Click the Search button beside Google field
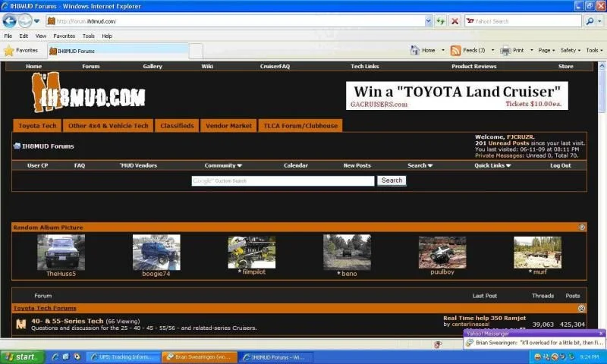607x364 pixels. tap(392, 180)
